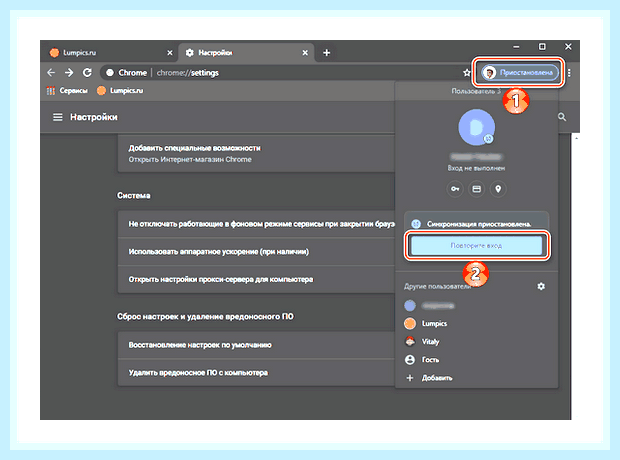Open the Chrome three-dot menu
Image resolution: width=620 pixels, height=460 pixels.
coord(569,73)
